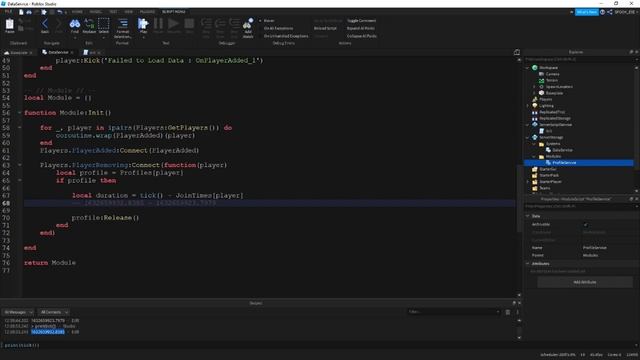Close the DataService script tab
The image size is (640, 360).
(x=72, y=53)
